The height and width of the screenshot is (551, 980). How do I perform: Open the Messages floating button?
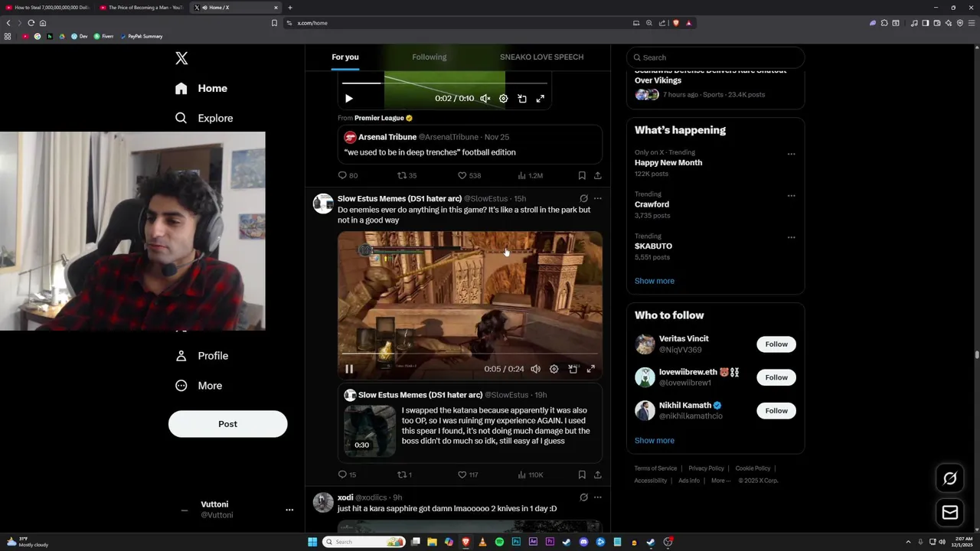950,513
